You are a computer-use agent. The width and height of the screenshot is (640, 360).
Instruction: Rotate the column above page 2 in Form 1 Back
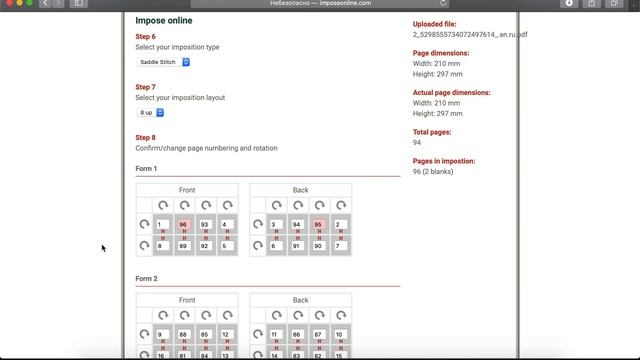coord(341,205)
